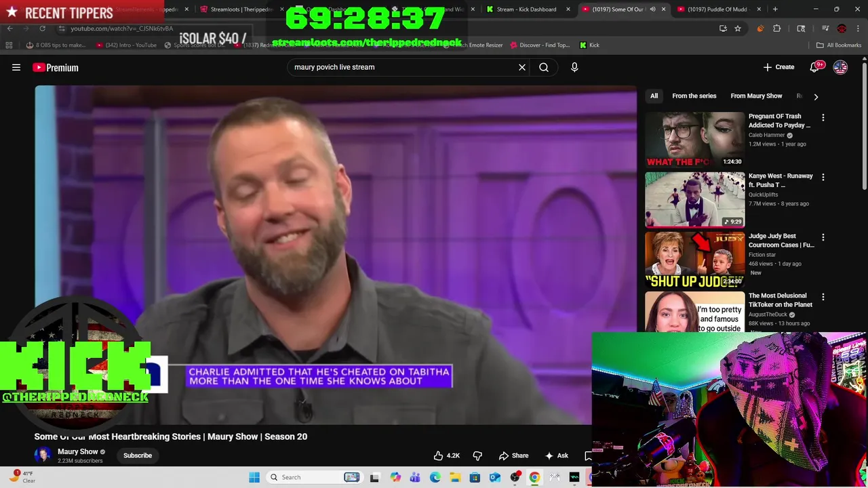Viewport: 868px width, 488px height.
Task: Open options for Pregnant Of Trash video
Action: (823, 117)
